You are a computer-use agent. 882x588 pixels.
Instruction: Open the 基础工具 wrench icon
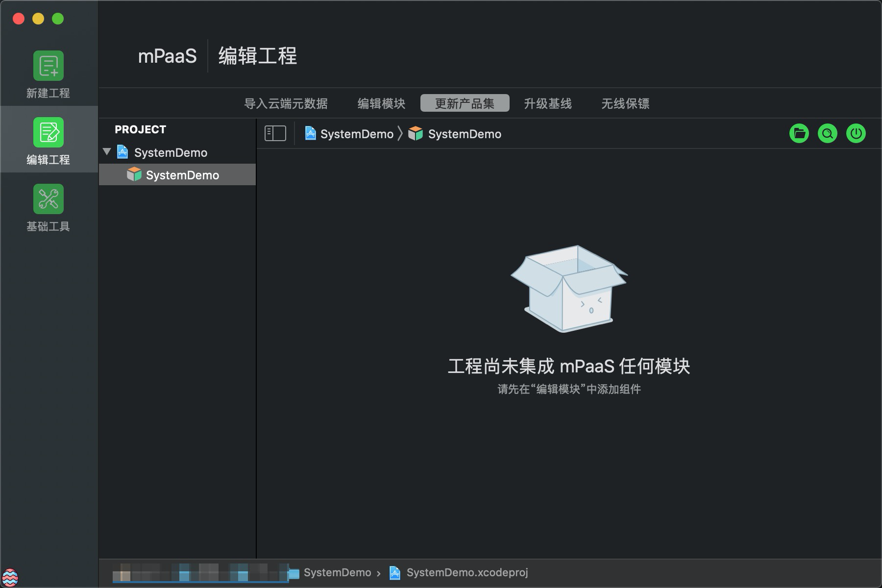click(x=49, y=199)
